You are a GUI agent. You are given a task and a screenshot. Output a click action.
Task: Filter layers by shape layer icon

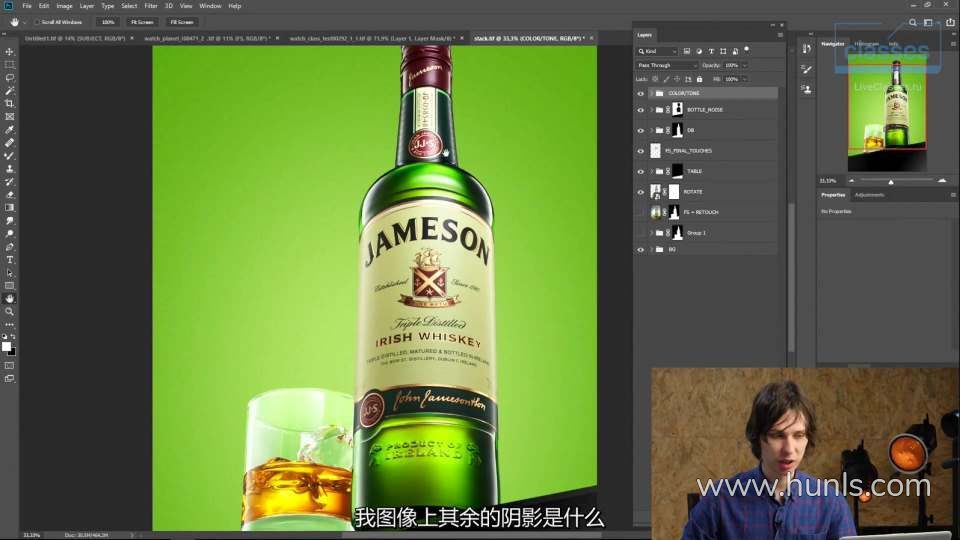click(x=723, y=51)
